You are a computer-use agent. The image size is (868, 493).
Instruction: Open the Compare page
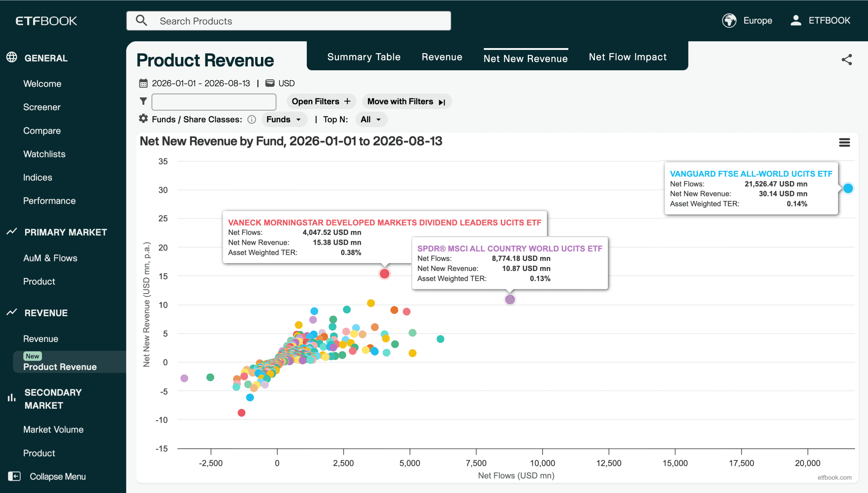[x=42, y=131]
